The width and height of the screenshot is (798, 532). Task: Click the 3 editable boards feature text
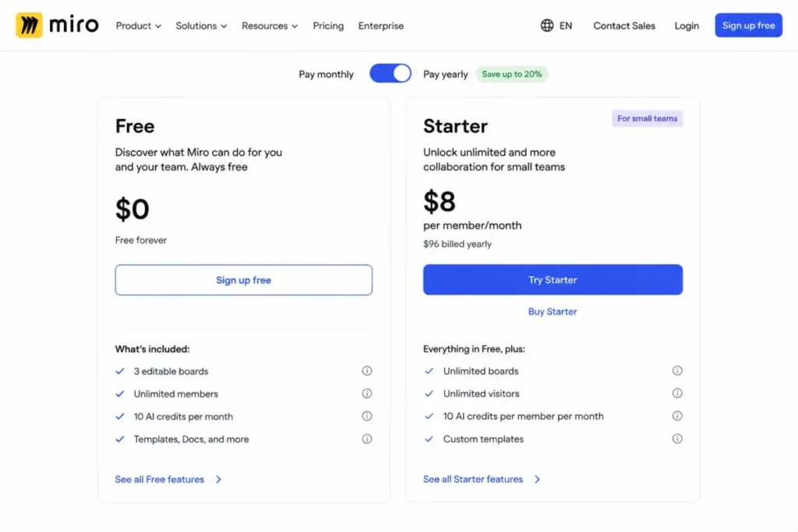point(171,372)
